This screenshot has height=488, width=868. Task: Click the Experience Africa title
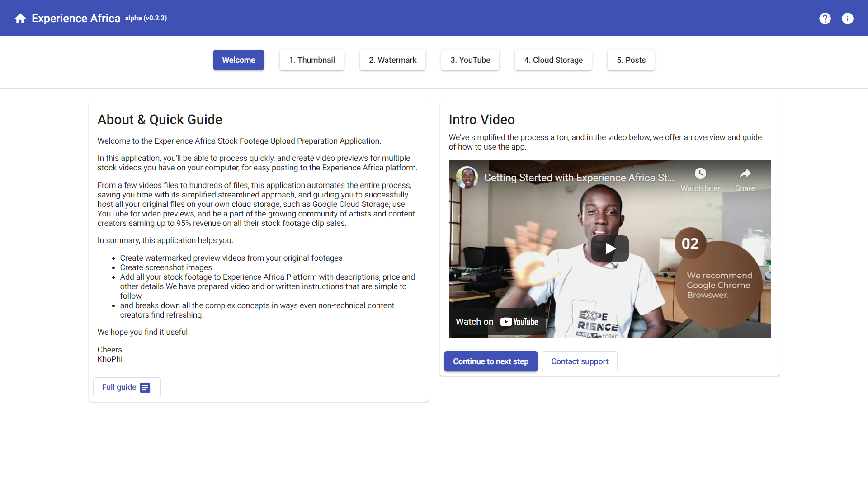(x=76, y=19)
